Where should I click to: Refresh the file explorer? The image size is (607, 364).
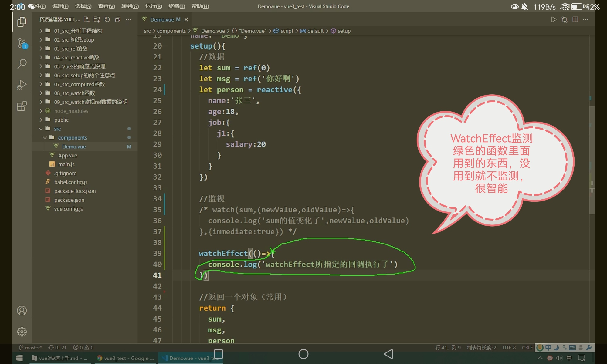coord(107,19)
